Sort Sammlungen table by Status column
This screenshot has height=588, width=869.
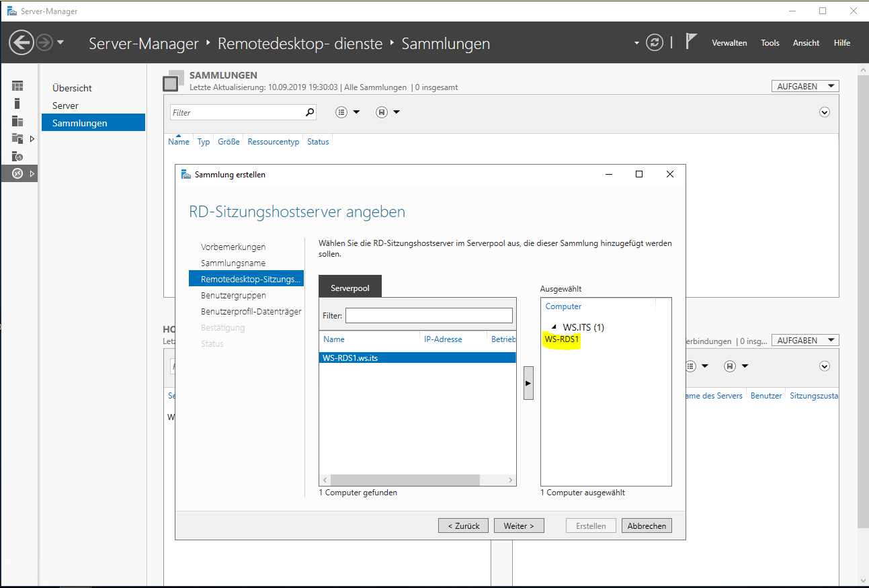[x=318, y=142]
